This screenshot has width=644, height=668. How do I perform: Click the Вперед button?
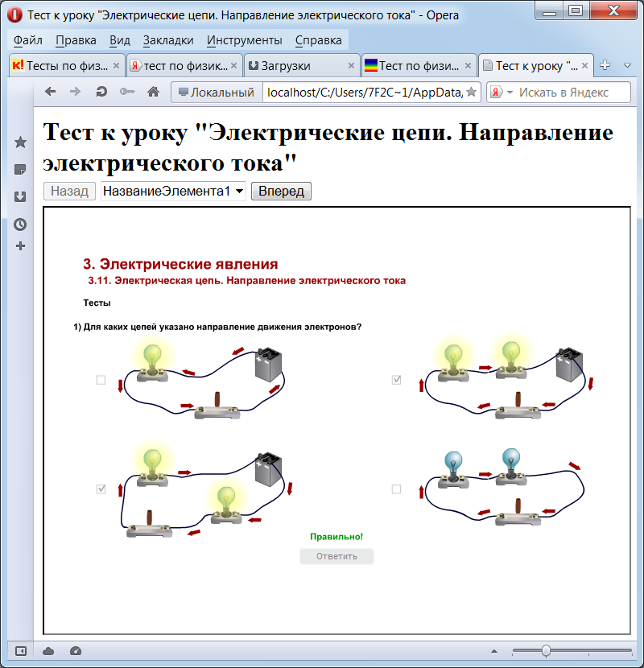click(281, 191)
